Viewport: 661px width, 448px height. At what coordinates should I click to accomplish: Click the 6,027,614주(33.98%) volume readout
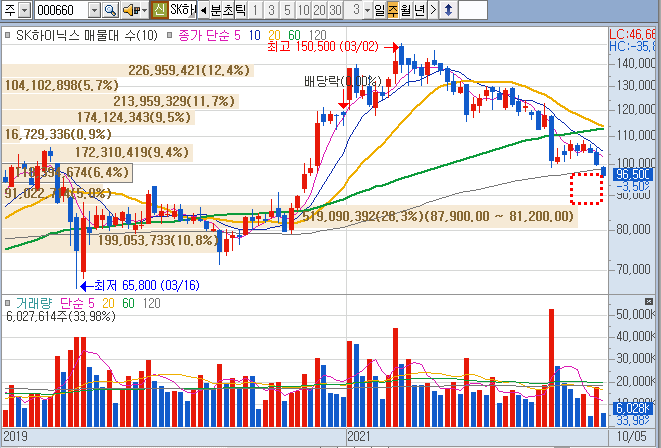pos(61,317)
